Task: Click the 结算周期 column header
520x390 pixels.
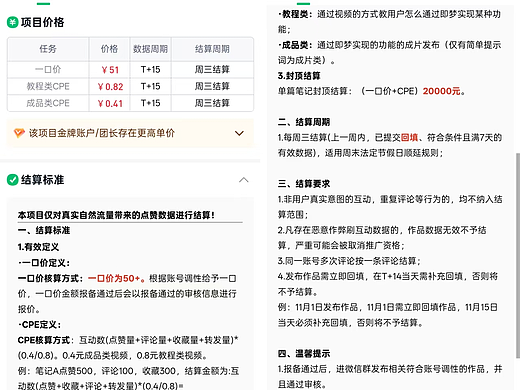Action: click(x=212, y=49)
